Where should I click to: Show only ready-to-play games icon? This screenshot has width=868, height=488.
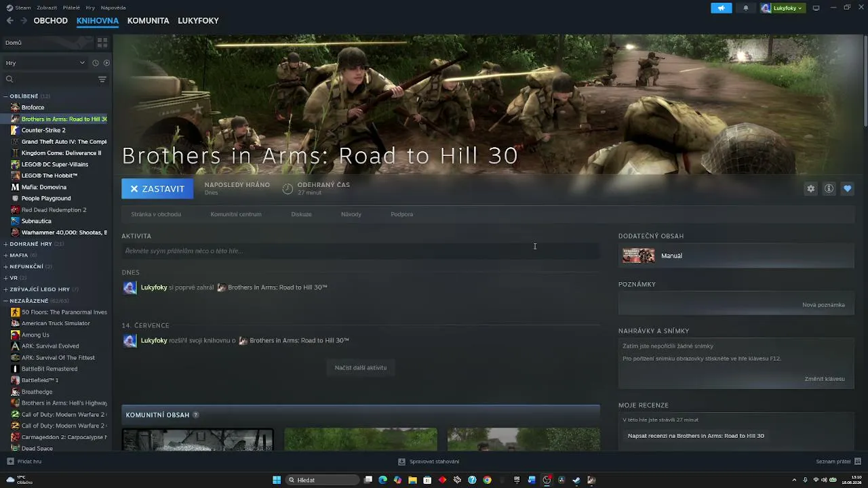[106, 63]
